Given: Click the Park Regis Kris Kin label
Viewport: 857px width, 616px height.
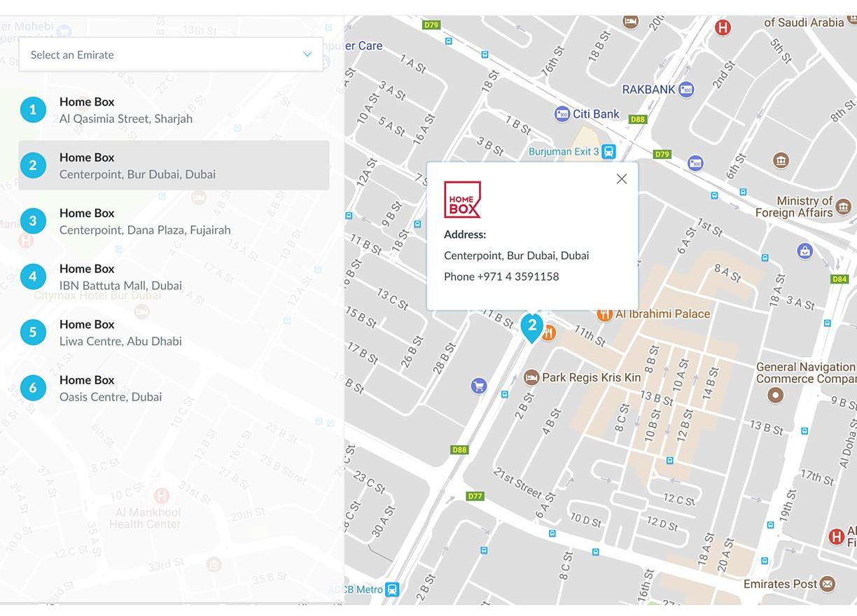Looking at the screenshot, I should click(592, 377).
